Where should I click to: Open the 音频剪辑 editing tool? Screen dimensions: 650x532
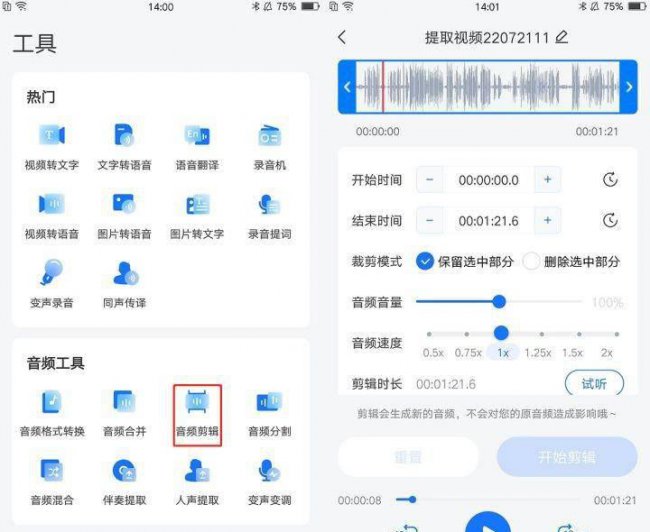[x=197, y=415]
